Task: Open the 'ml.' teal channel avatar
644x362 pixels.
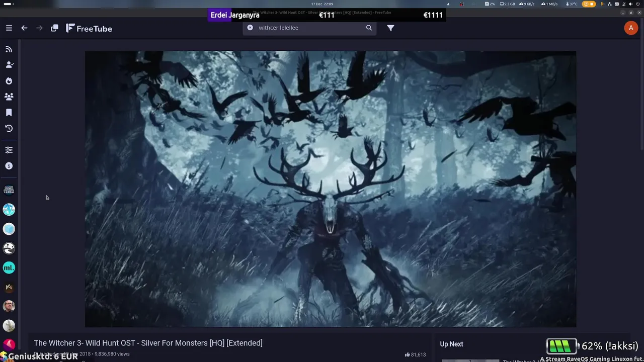Action: point(9,268)
